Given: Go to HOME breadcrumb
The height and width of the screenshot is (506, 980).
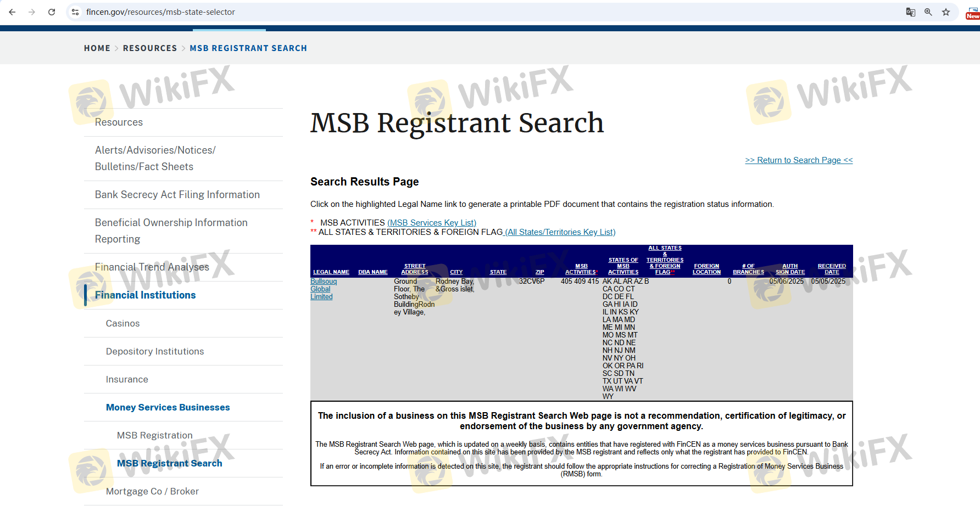Looking at the screenshot, I should click(x=97, y=48).
